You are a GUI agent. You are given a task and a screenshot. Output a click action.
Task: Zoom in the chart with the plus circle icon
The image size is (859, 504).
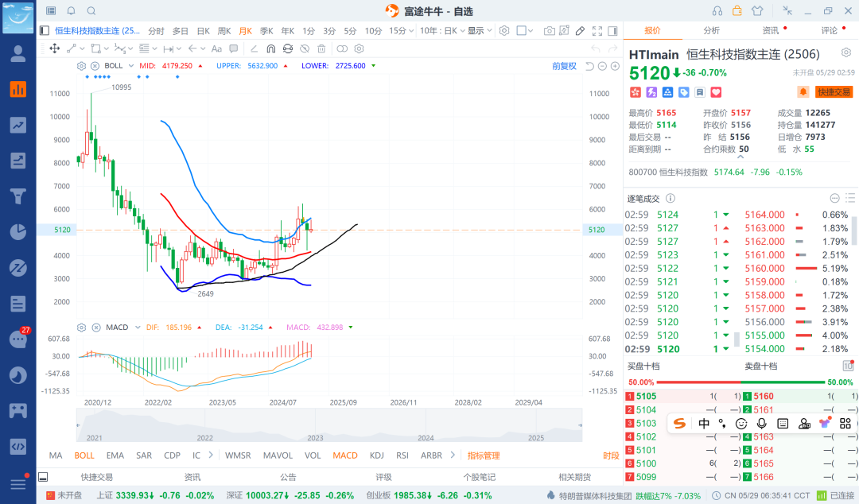[615, 66]
